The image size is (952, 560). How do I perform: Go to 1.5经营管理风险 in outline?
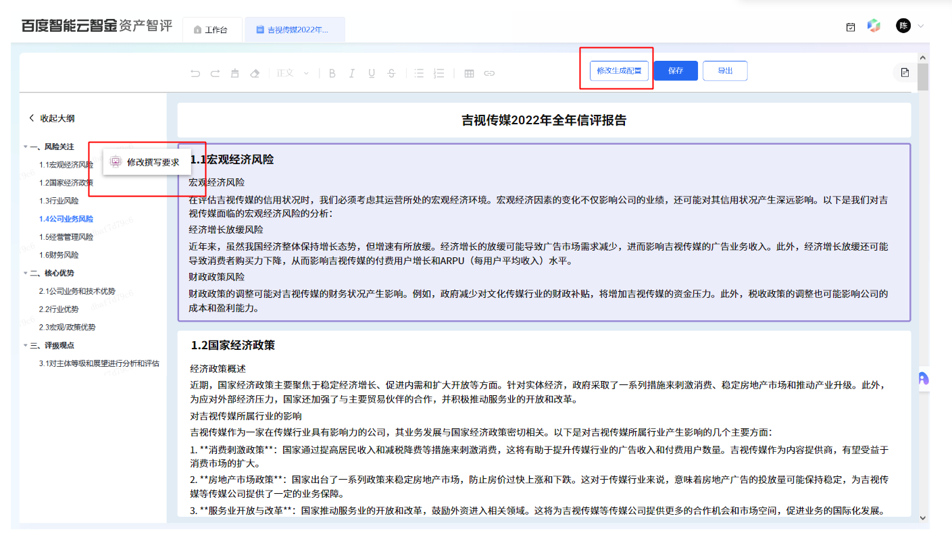(66, 237)
